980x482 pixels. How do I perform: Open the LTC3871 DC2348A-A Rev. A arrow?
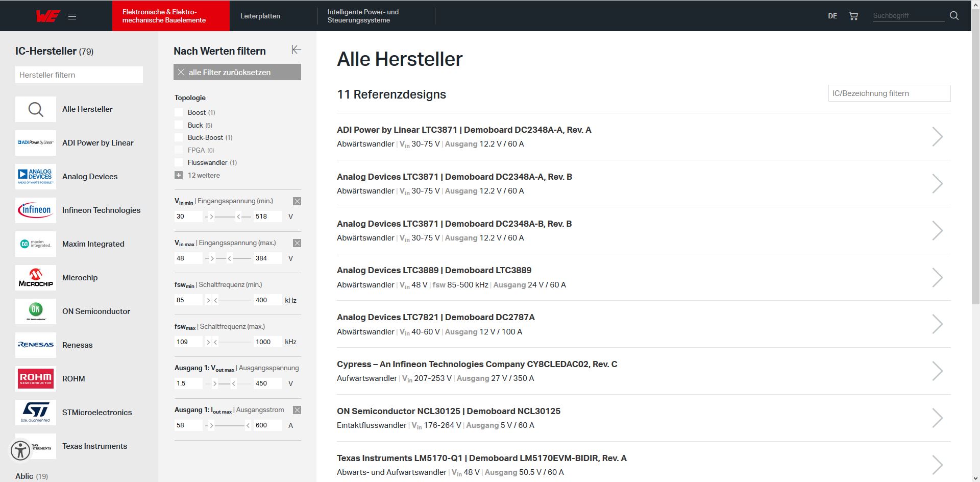coord(937,137)
